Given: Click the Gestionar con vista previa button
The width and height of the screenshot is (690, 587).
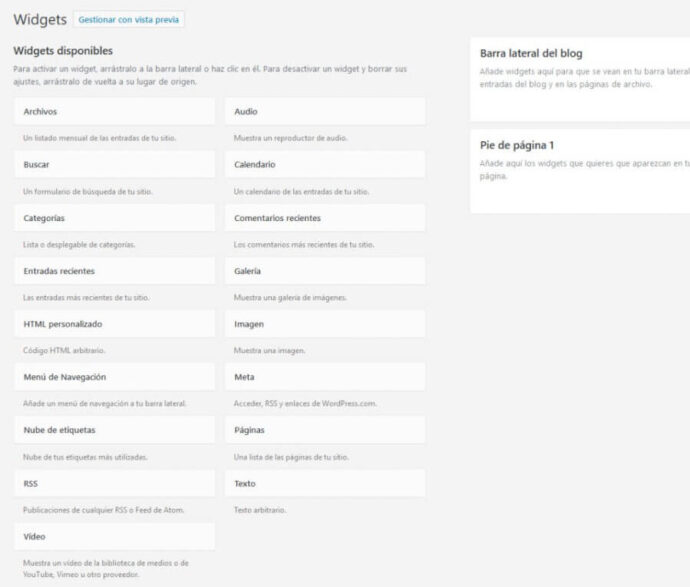Looking at the screenshot, I should [128, 19].
